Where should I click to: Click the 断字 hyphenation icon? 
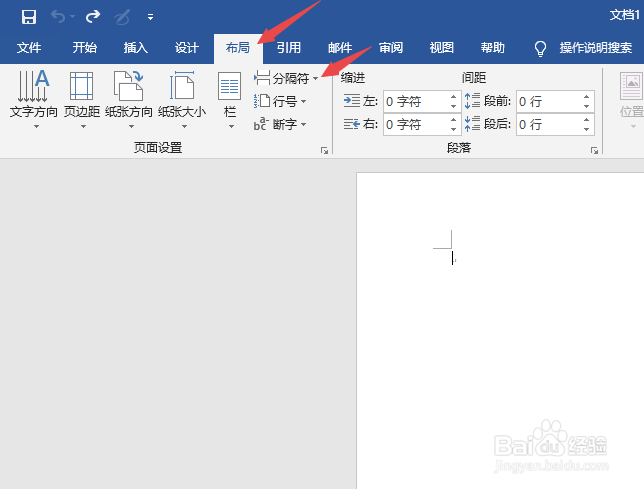(x=261, y=124)
